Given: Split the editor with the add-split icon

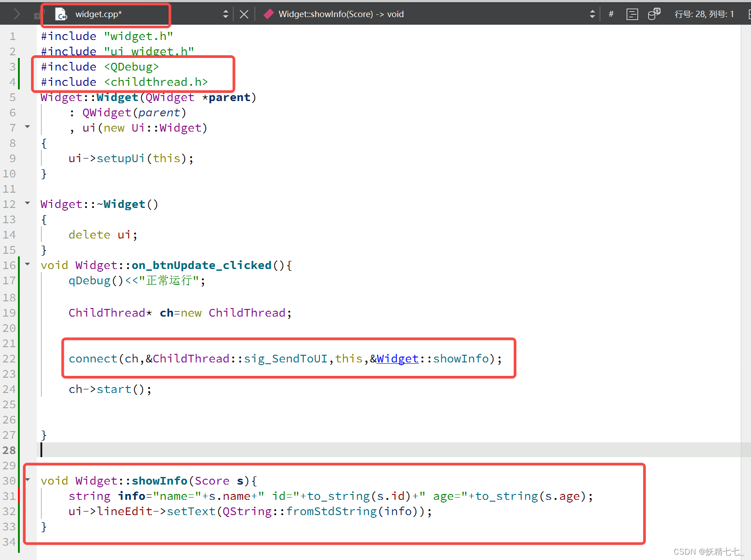Looking at the screenshot, I should pos(654,14).
